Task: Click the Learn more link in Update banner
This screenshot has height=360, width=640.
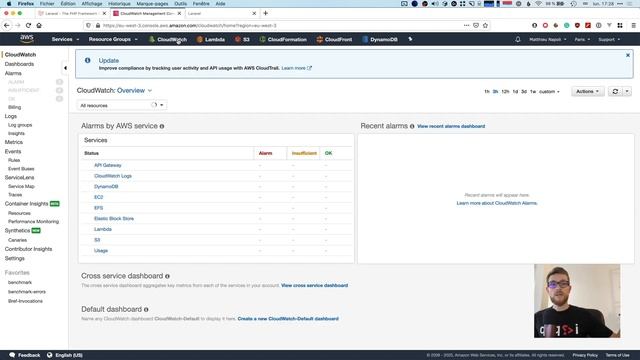Action: [296, 68]
